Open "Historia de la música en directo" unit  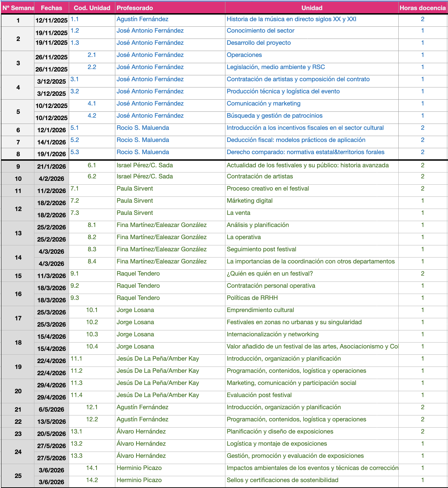(x=291, y=19)
